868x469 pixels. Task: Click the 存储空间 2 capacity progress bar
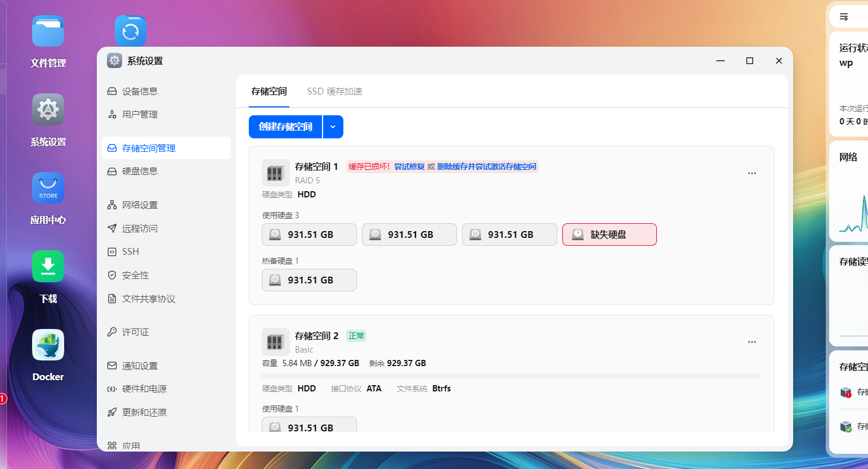tap(511, 376)
